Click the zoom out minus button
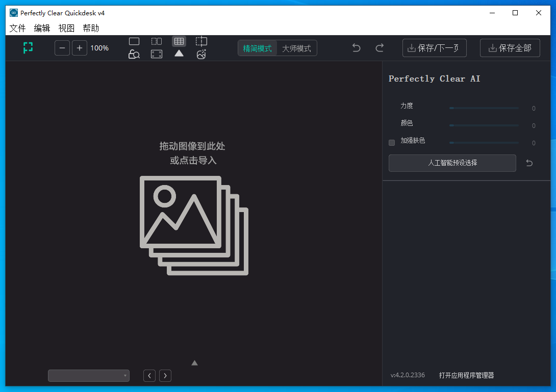 point(62,48)
